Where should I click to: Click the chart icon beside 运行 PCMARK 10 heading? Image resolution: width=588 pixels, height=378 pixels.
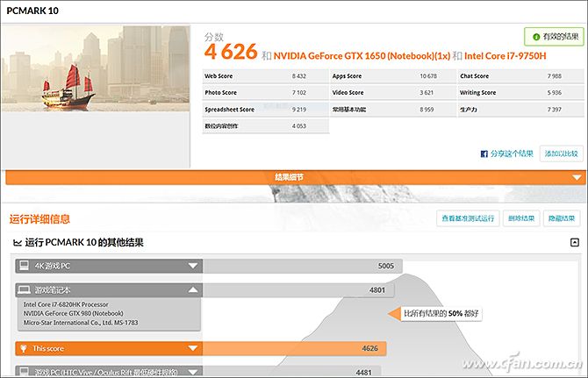click(x=18, y=243)
